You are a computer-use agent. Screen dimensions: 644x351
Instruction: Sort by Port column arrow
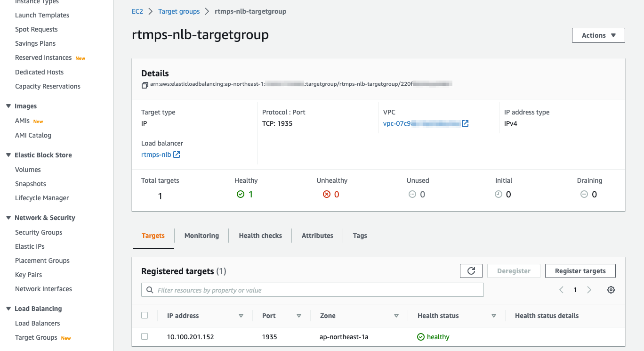click(299, 316)
